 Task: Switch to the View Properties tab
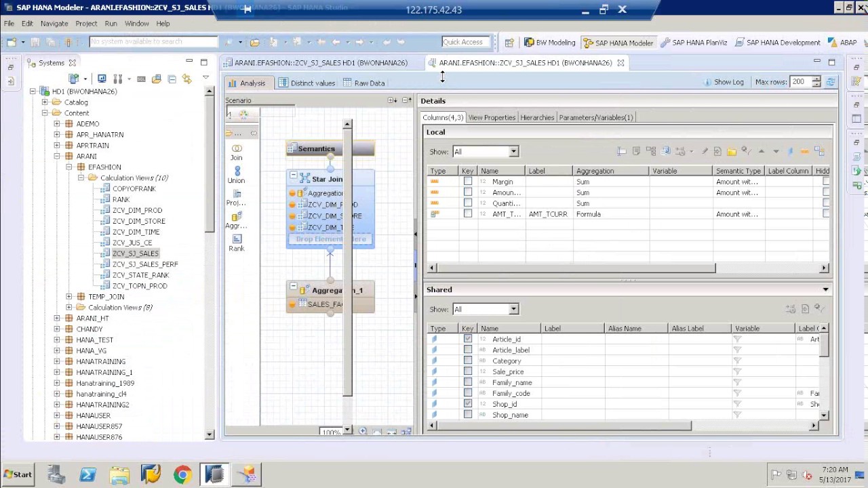[x=492, y=117]
